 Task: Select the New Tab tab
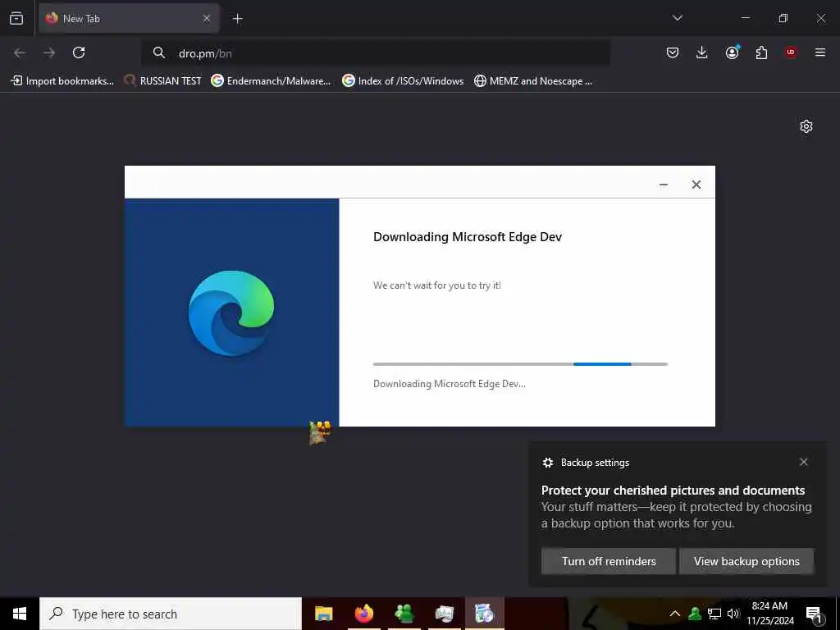[x=129, y=19]
